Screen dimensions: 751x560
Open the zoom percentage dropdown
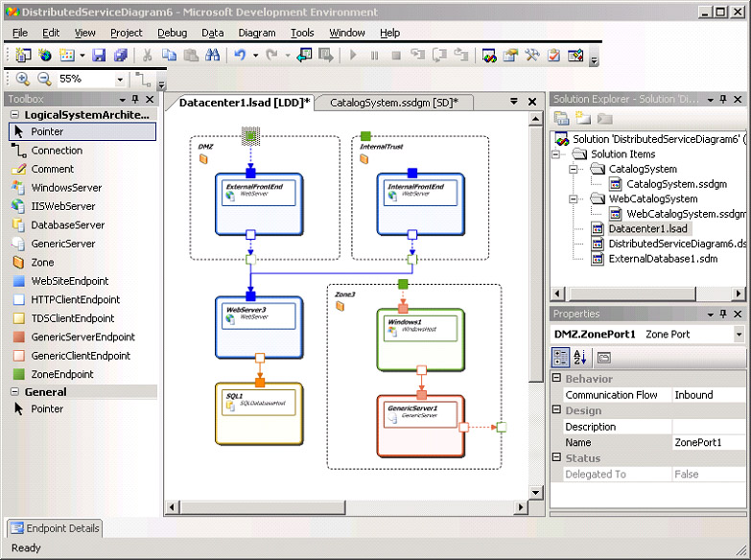(120, 80)
